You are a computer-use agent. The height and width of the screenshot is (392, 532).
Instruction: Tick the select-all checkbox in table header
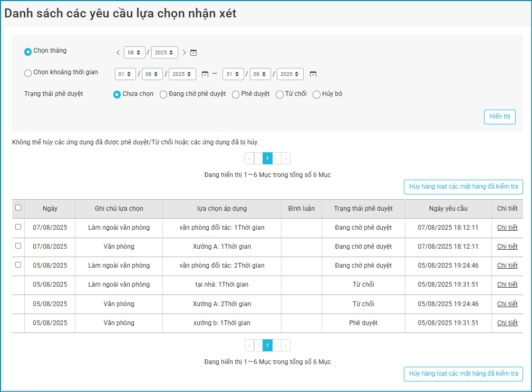pos(18,208)
